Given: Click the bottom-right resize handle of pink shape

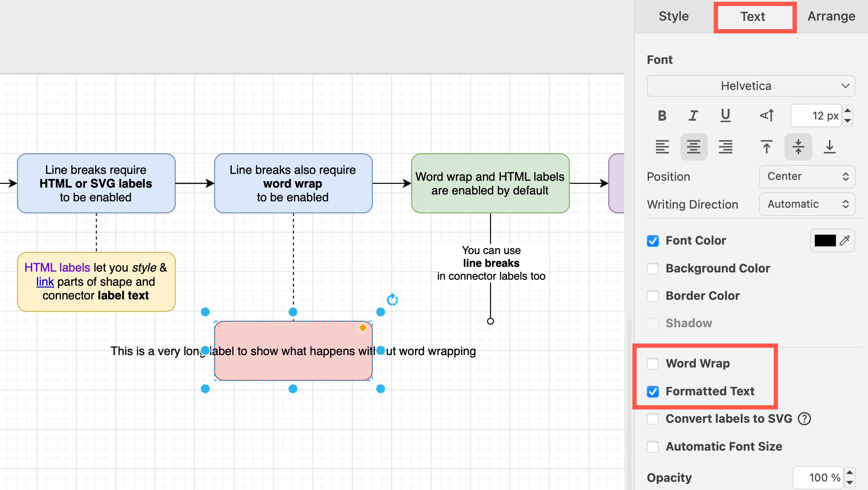Looking at the screenshot, I should point(380,388).
